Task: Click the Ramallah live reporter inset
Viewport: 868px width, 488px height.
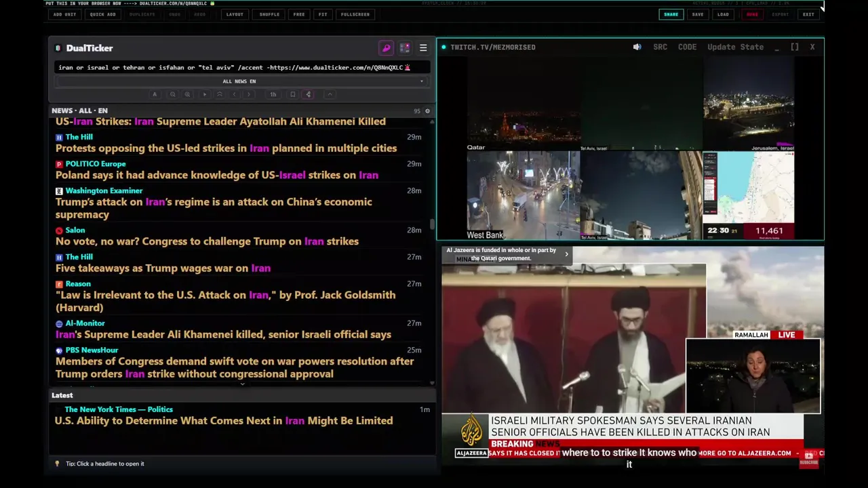Action: [753, 376]
